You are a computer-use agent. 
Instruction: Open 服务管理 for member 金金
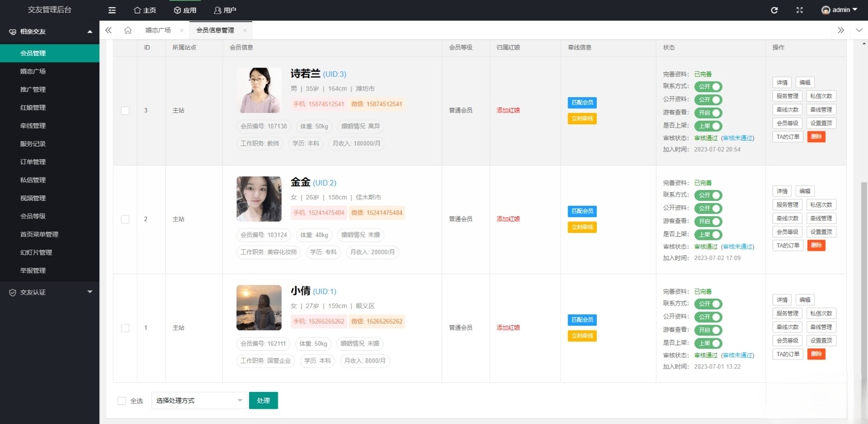[x=787, y=205]
